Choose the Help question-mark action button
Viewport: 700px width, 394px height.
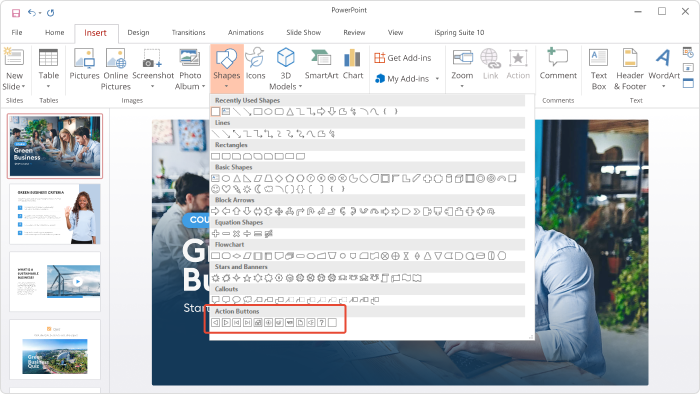click(321, 323)
